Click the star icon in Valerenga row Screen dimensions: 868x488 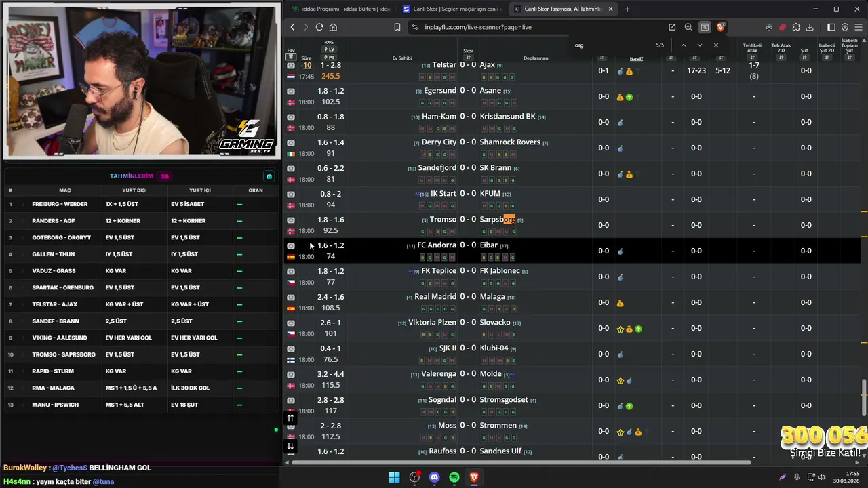[620, 380]
